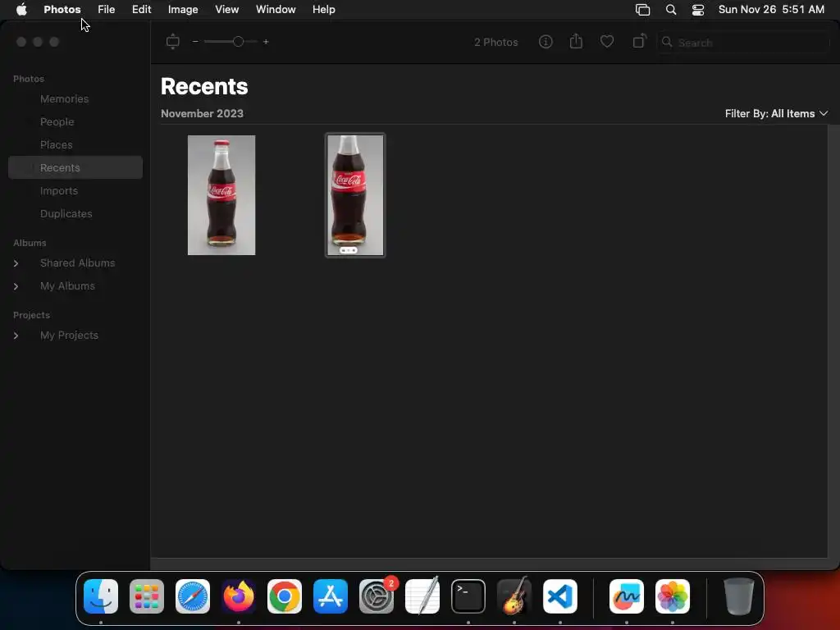Image resolution: width=840 pixels, height=630 pixels.
Task: Click the minus zoom-out icon in toolbar
Action: pos(195,42)
